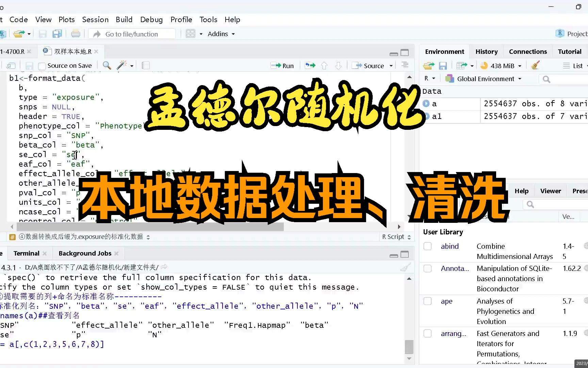This screenshot has height=368, width=588.
Task: Check the ape package checkbox
Action: click(x=427, y=301)
